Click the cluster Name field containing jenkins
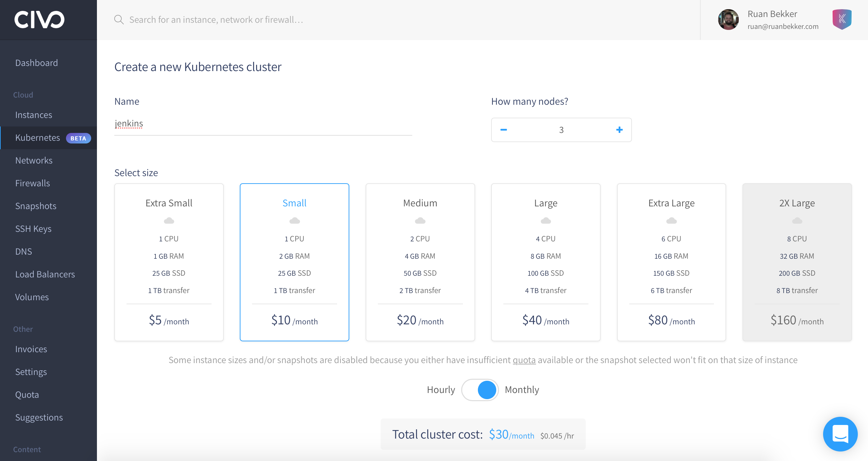 click(x=263, y=124)
